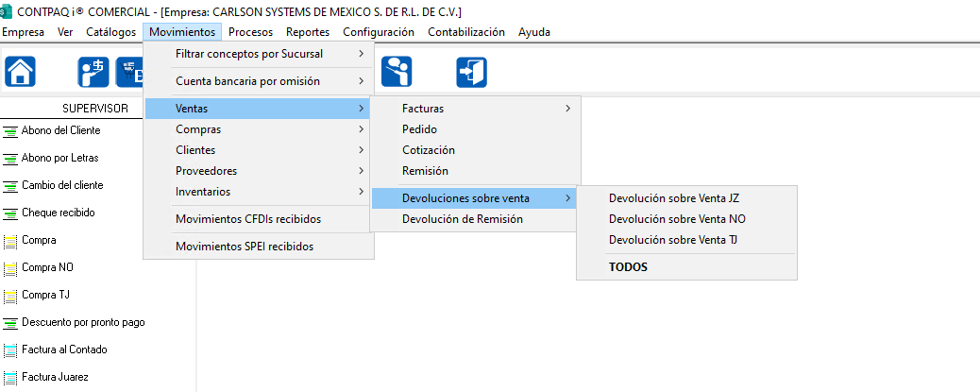Open the Reportes menu

point(308,32)
